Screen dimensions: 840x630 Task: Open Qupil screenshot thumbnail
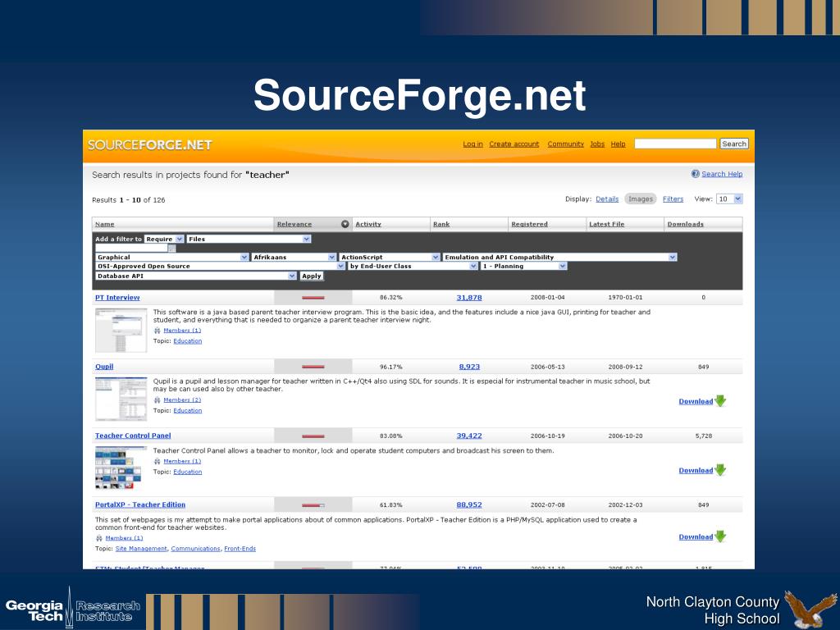pos(121,399)
